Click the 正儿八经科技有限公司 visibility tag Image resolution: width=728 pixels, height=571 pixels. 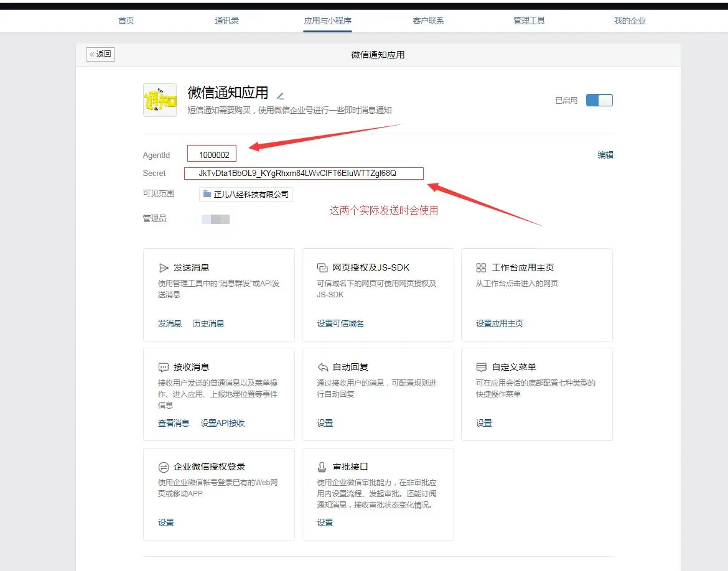(246, 194)
